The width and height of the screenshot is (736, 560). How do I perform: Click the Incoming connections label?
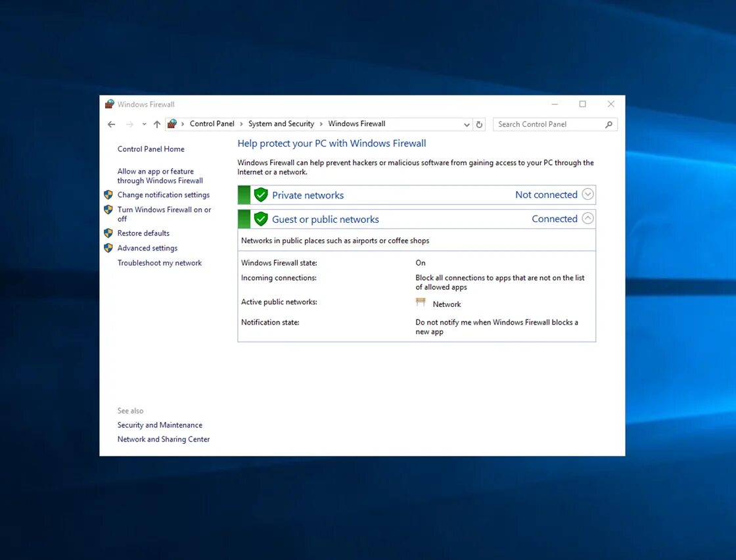[279, 278]
